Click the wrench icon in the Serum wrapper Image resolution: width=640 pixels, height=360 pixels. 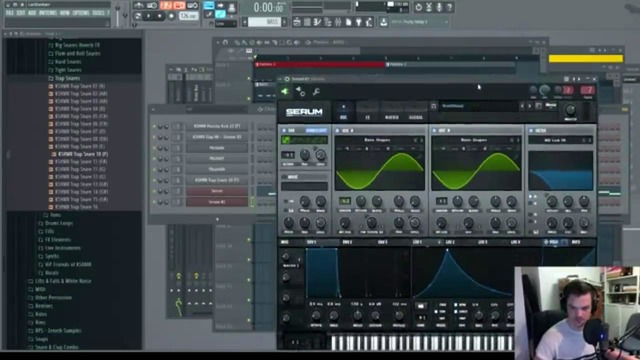click(316, 92)
